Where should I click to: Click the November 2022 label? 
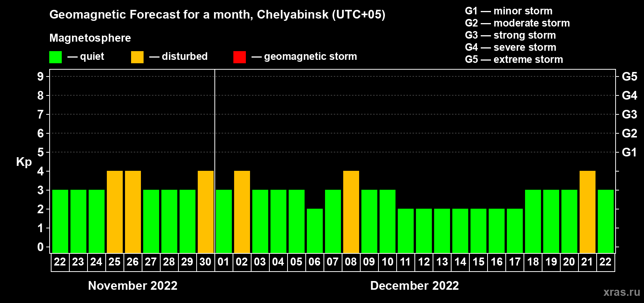coord(133,286)
